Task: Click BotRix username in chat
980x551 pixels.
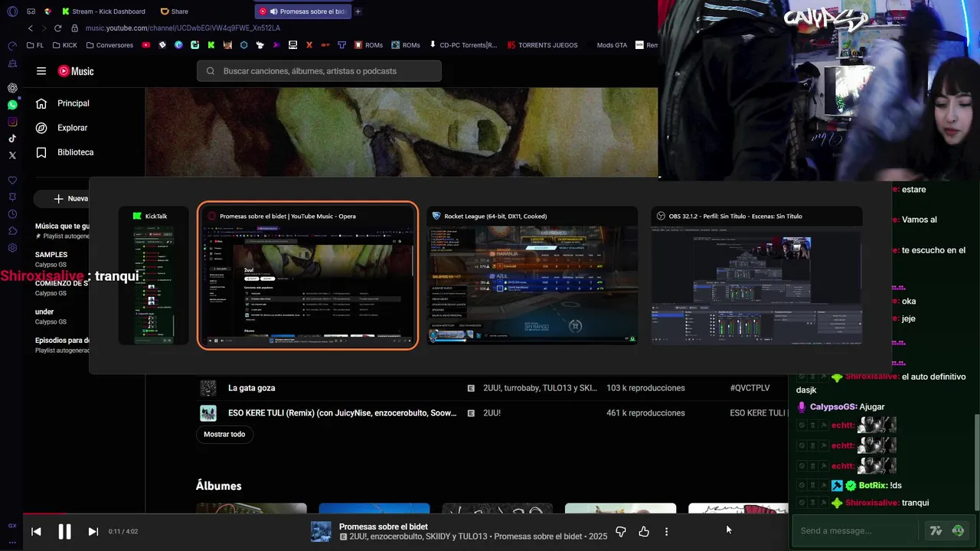Action: 873,486
